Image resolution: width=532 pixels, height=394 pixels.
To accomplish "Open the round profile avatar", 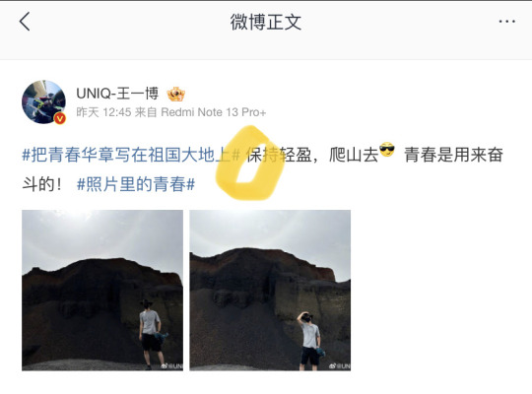I will coord(43,102).
